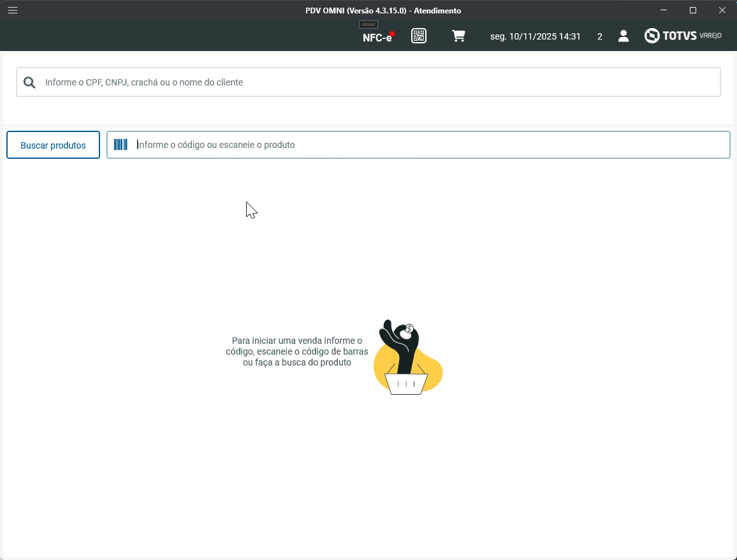The width and height of the screenshot is (737, 560).
Task: Select the session counter showing 2
Action: [599, 36]
